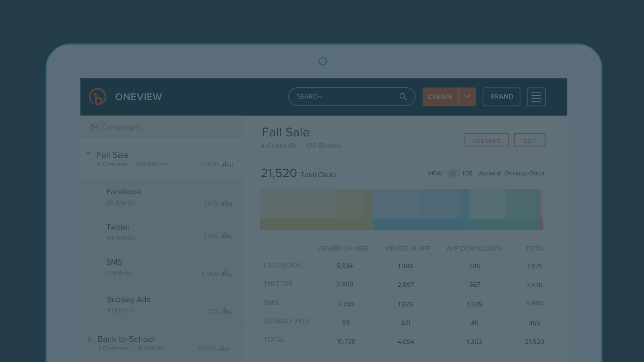Click the blue segment of clicks chart

[x=421, y=224]
